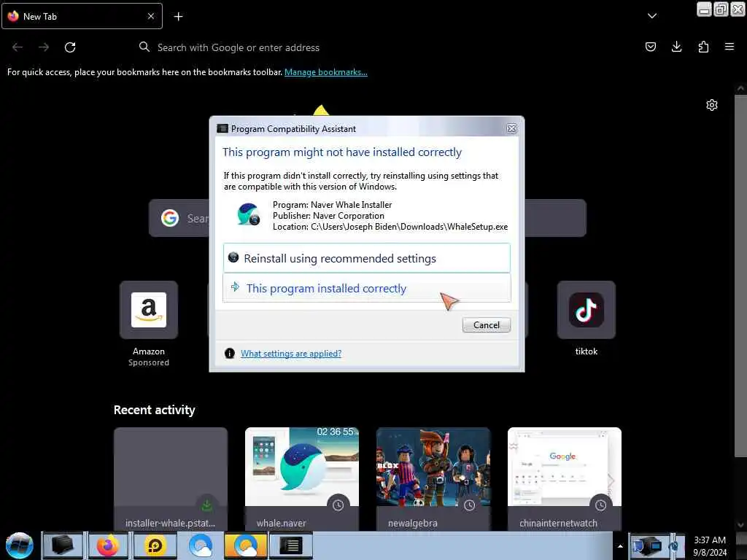Viewport: 747px width, 560px height.
Task: Open Firefox from the taskbar
Action: (108, 545)
